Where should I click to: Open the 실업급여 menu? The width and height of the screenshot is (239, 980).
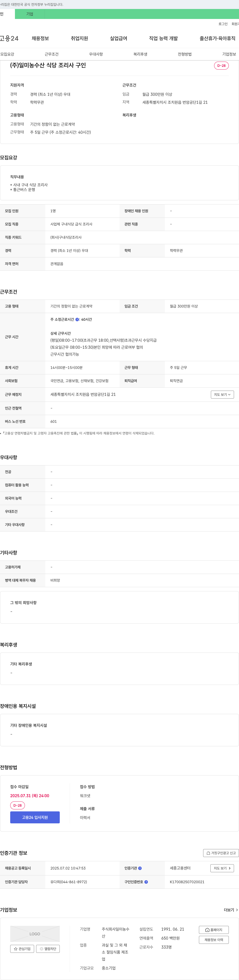(119, 38)
